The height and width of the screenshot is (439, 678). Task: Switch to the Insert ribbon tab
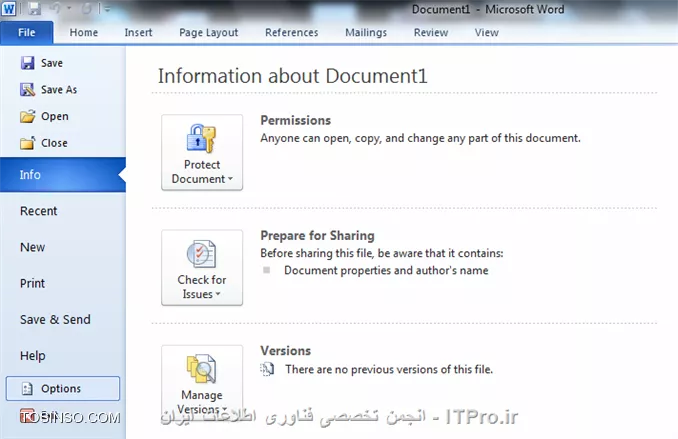pyautogui.click(x=138, y=32)
